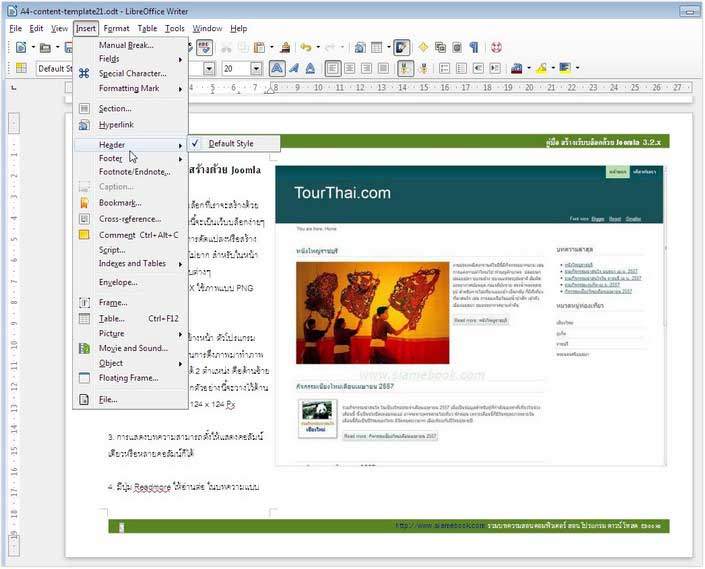Choose Floating Frame menu entry
Image resolution: width=705 pixels, height=569 pixels.
[130, 378]
